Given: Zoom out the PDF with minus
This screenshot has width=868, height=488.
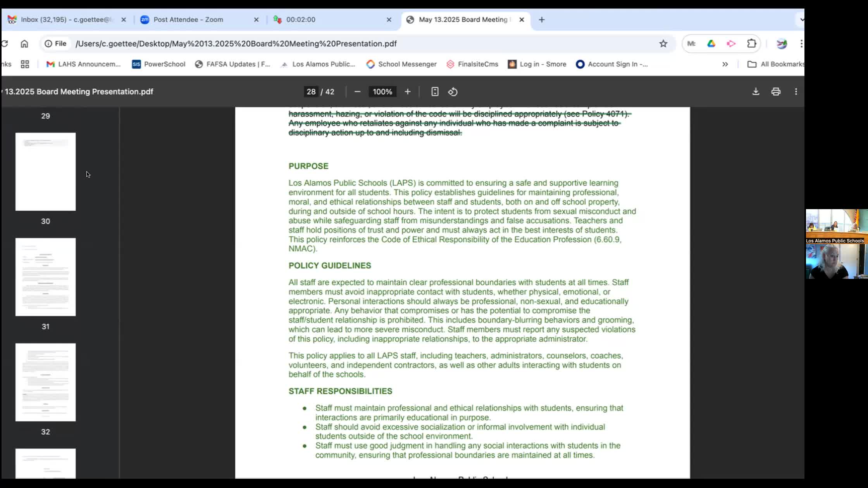Looking at the screenshot, I should click(x=357, y=92).
